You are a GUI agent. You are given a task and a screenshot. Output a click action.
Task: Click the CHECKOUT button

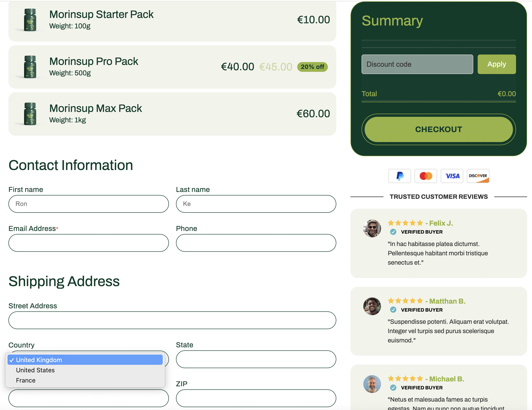[438, 129]
